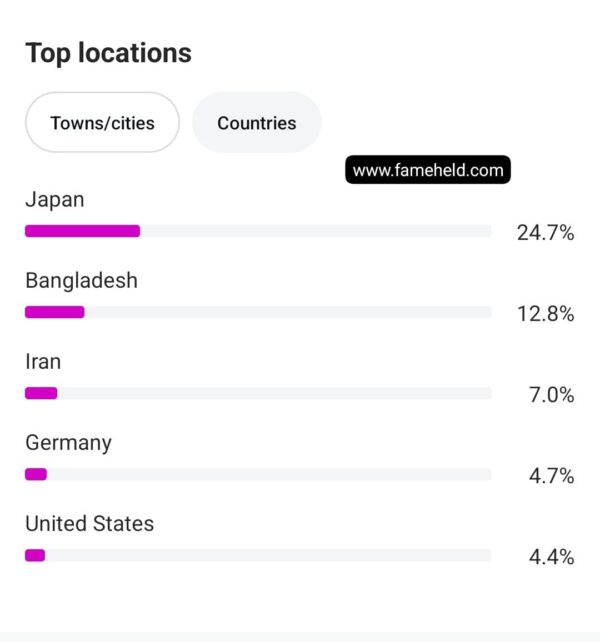Viewport: 600px width, 642px height.
Task: Click the Japan country label
Action: point(55,199)
